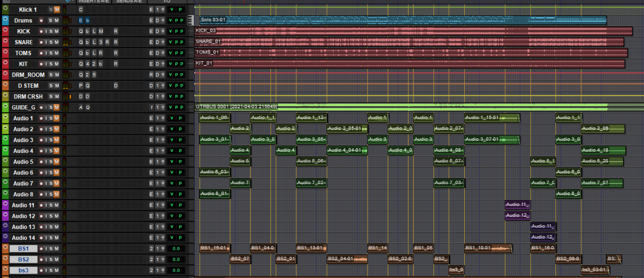Click the BS1 volume value 0.0
644x278 pixels.
click(x=176, y=249)
